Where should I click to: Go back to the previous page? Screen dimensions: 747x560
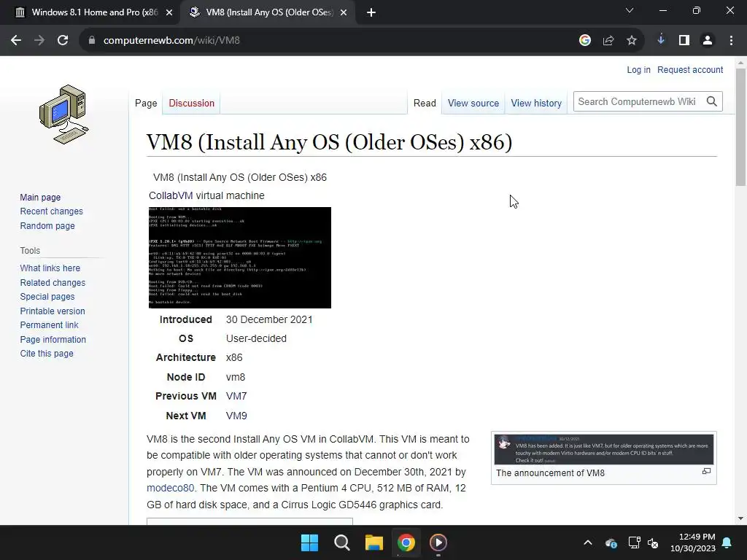[16, 41]
